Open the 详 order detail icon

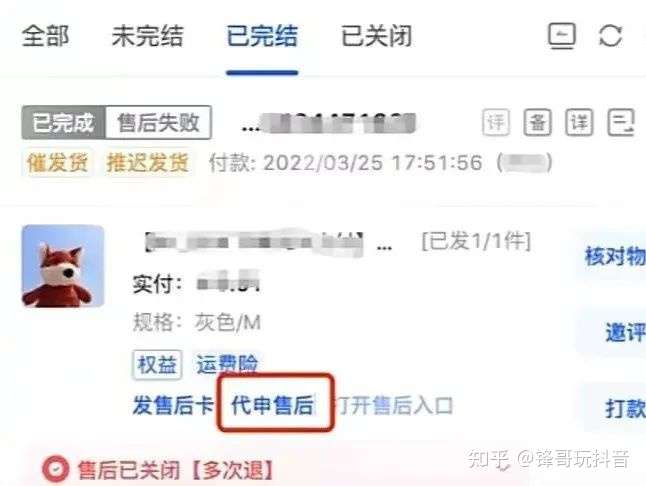579,122
